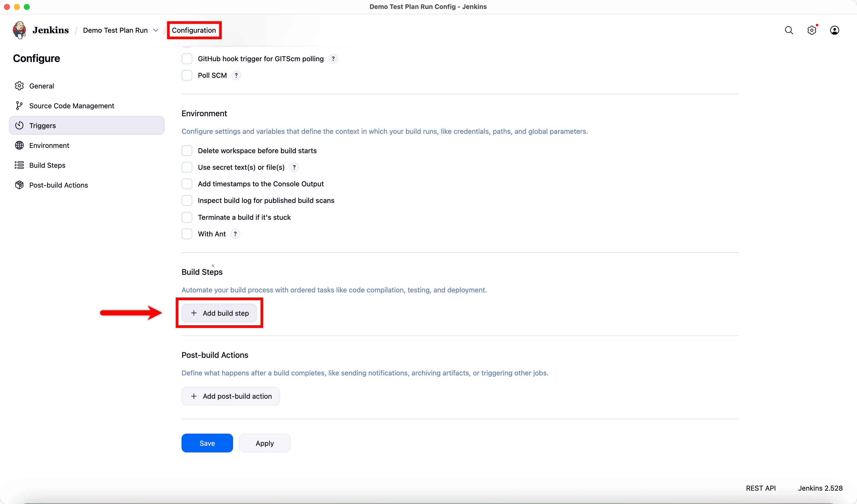Open Add post-build action dropdown
Viewport: 857px width, 504px height.
coord(231,396)
